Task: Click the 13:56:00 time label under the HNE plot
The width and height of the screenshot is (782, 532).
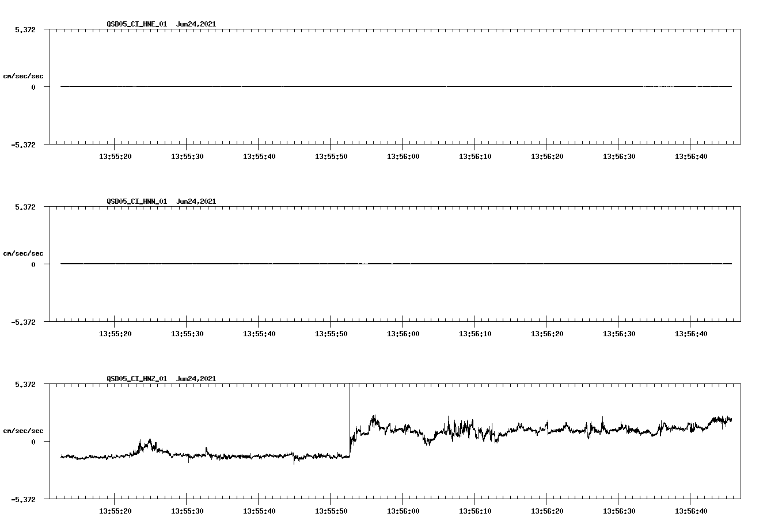Action: coord(403,156)
